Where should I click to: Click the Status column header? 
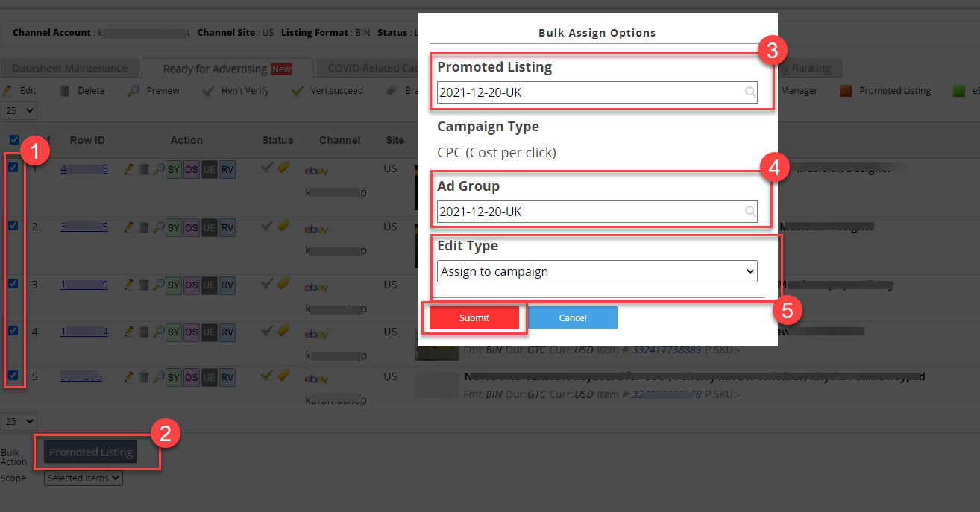[277, 140]
